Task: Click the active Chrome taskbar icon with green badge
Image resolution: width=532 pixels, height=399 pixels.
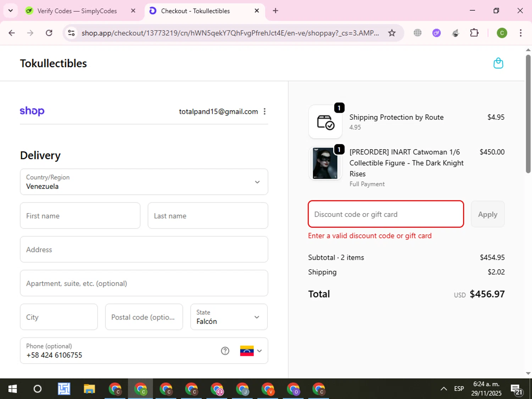Action: click(140, 389)
